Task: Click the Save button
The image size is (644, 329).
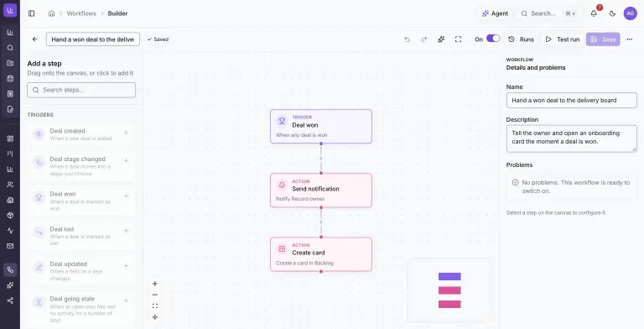Action: pos(603,39)
